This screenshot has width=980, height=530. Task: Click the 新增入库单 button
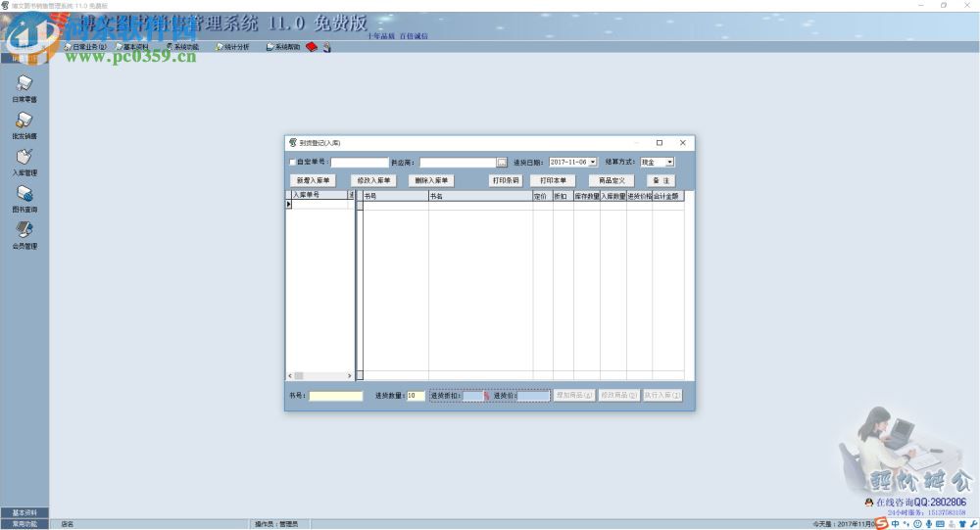click(x=314, y=180)
